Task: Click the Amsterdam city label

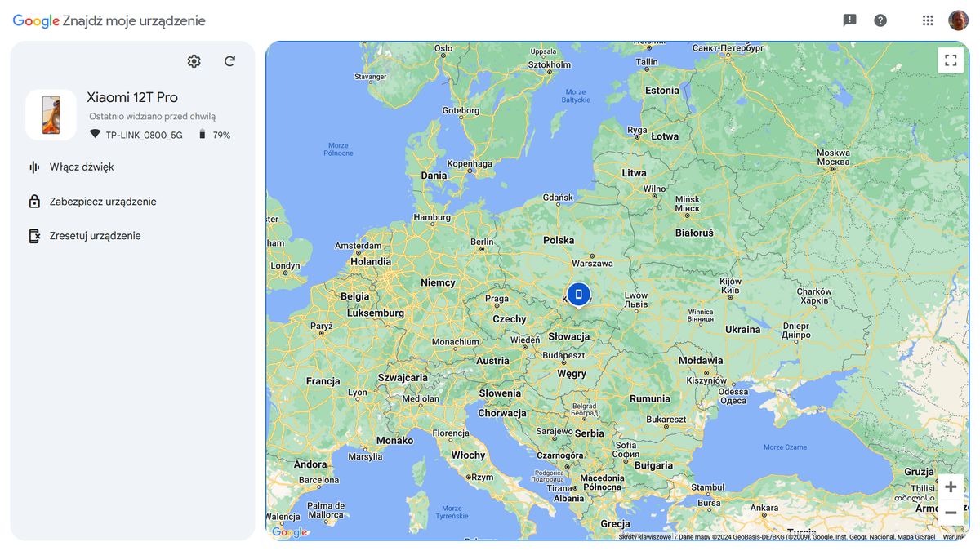Action: [358, 246]
